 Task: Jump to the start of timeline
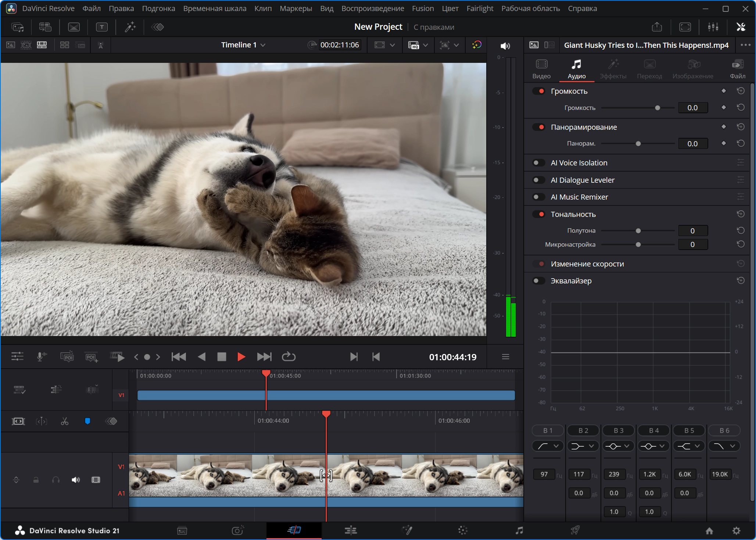[x=179, y=357]
